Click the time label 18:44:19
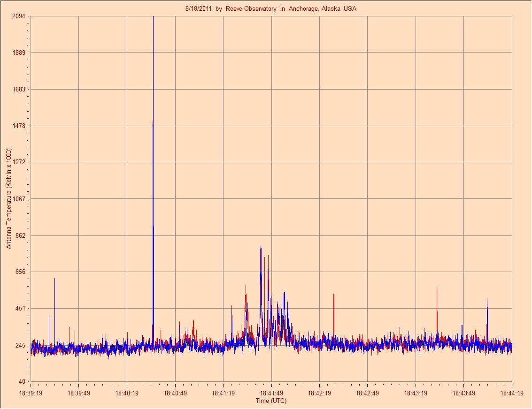The width and height of the screenshot is (532, 409). pyautogui.click(x=511, y=394)
